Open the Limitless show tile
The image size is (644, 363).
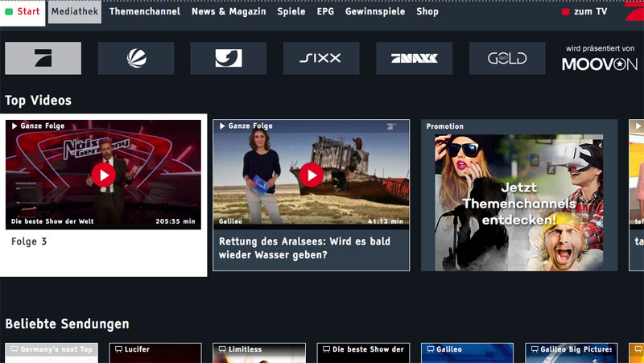pos(259,353)
